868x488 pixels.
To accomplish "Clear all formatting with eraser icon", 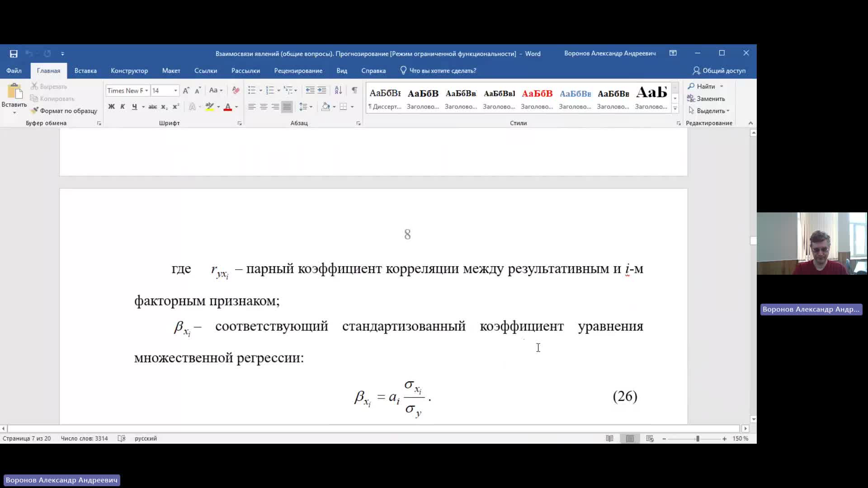I will (236, 90).
